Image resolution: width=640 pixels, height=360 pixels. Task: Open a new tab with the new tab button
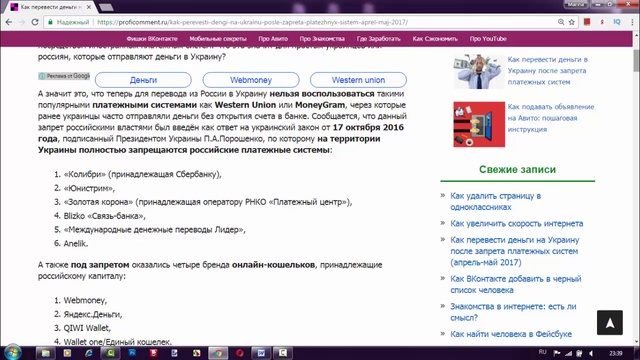(106, 7)
